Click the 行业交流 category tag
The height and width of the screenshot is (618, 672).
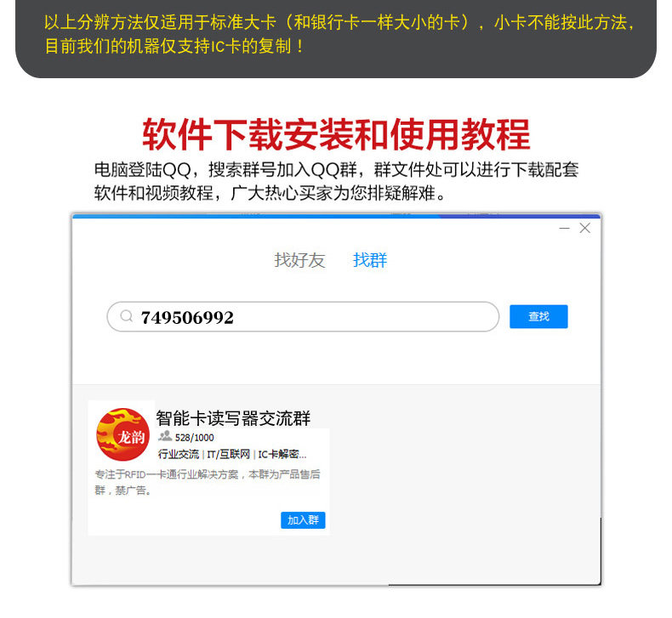point(179,454)
